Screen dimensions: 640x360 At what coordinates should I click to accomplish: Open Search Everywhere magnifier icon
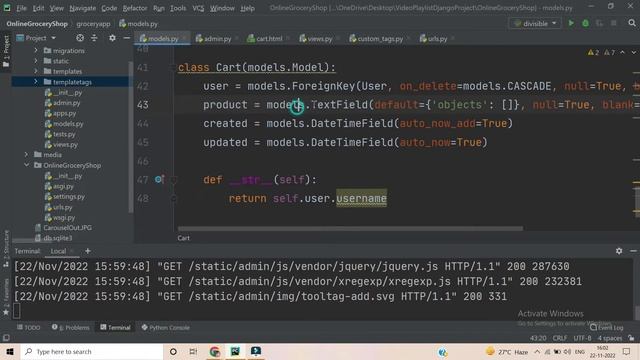pos(632,23)
